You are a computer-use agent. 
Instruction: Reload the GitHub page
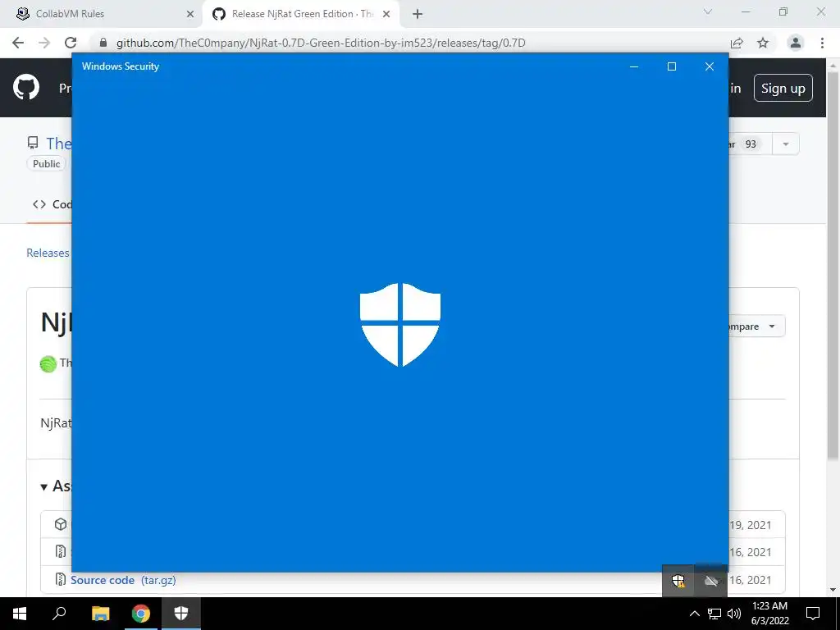71,43
